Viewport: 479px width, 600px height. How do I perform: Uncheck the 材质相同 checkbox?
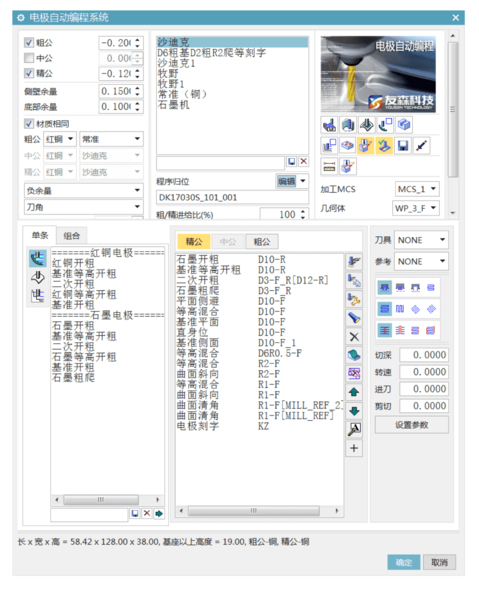(29, 123)
